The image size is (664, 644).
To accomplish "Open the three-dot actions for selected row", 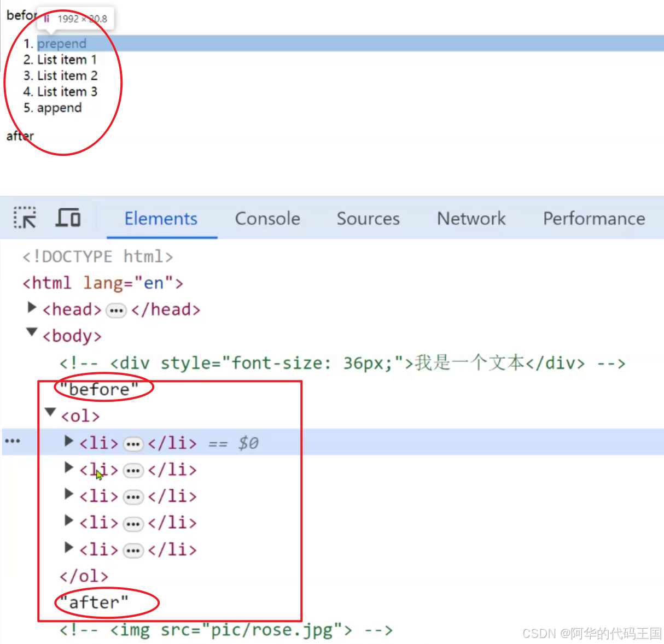I will (x=13, y=441).
